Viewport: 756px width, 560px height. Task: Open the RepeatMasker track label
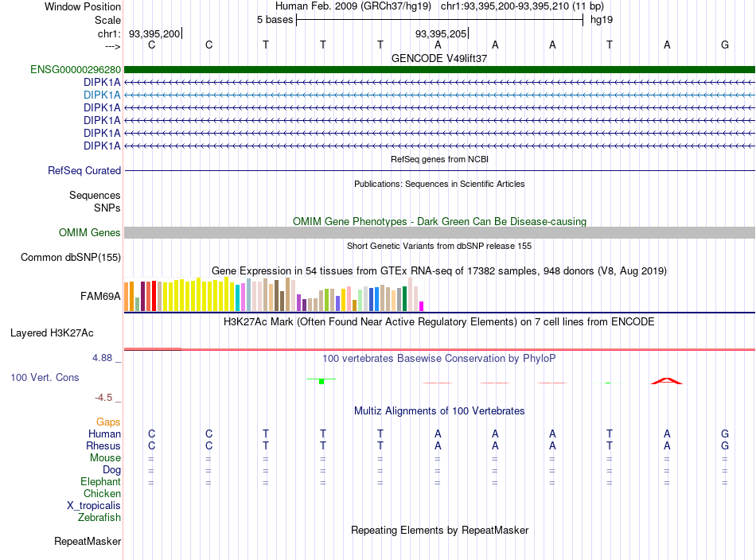88,541
